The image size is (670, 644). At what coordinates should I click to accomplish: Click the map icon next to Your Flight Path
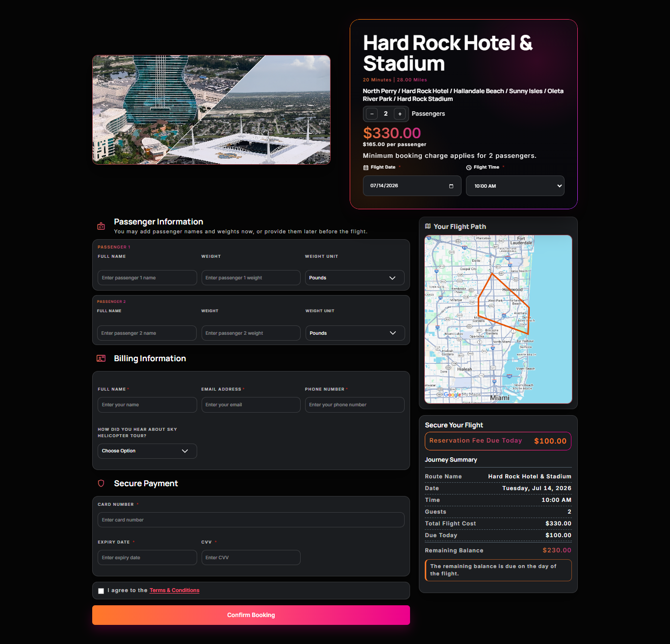428,226
